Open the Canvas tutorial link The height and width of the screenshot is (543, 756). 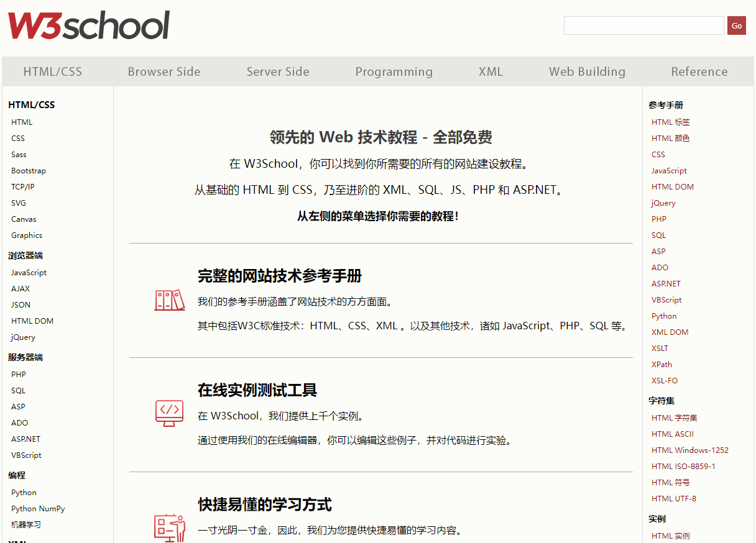pyautogui.click(x=24, y=219)
